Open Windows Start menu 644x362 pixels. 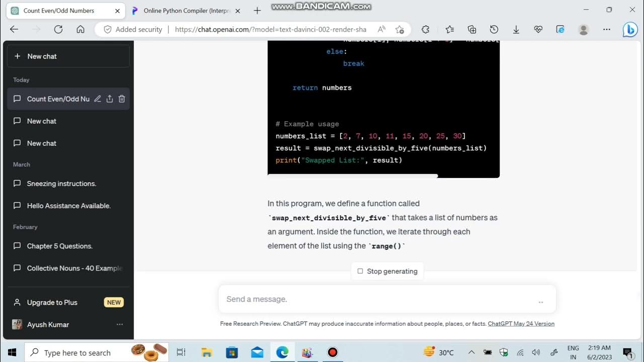click(x=12, y=352)
